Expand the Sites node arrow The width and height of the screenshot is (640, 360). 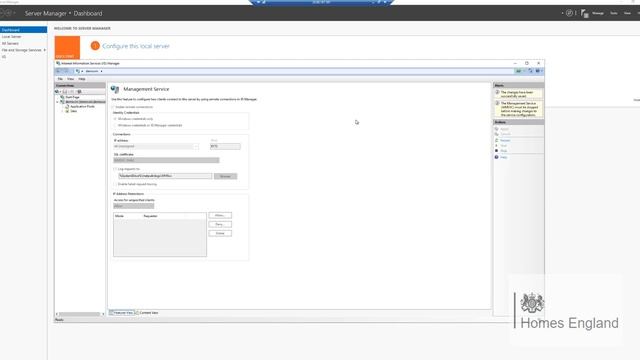pos(62,111)
